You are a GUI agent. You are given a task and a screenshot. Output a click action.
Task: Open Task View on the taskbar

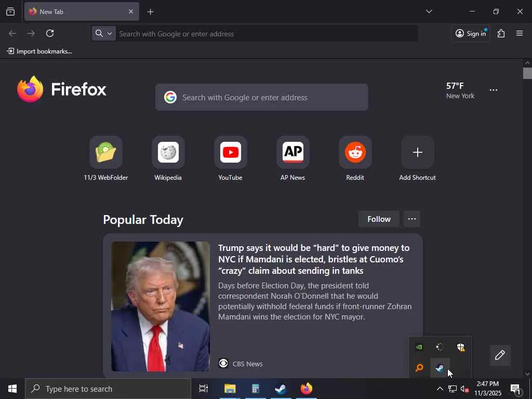pos(204,389)
